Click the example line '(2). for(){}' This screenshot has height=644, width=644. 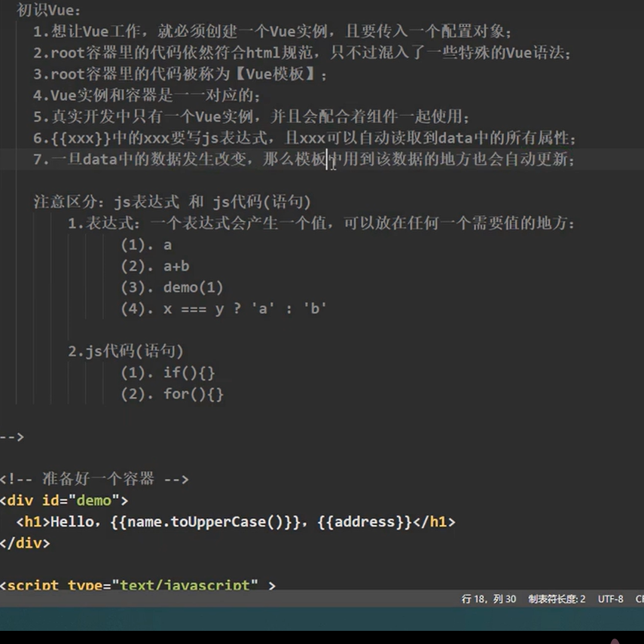pyautogui.click(x=172, y=394)
